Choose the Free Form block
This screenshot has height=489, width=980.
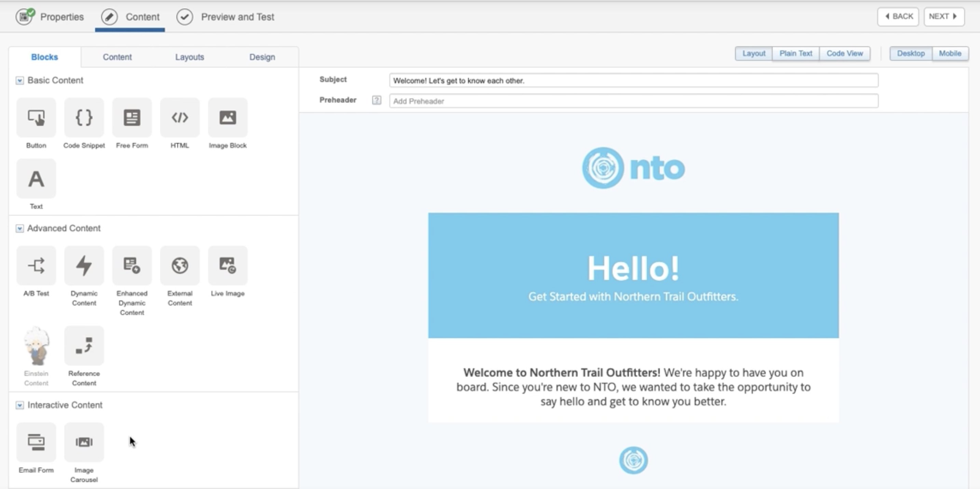tap(132, 117)
